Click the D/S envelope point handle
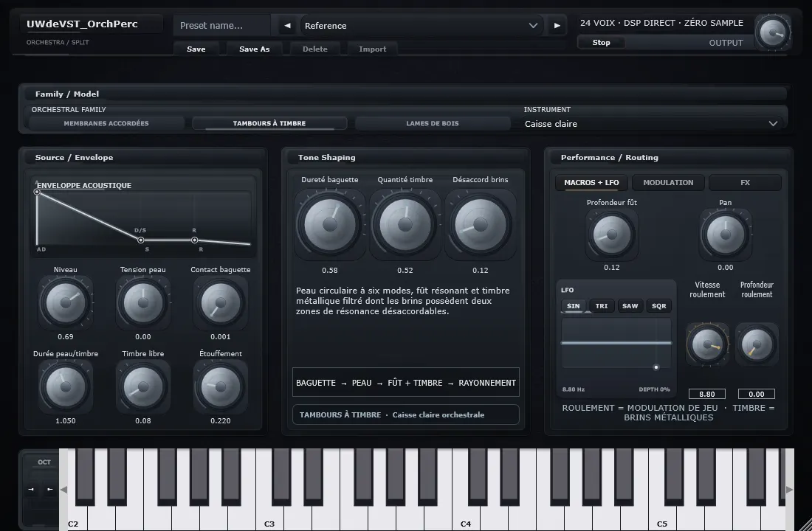 point(140,240)
